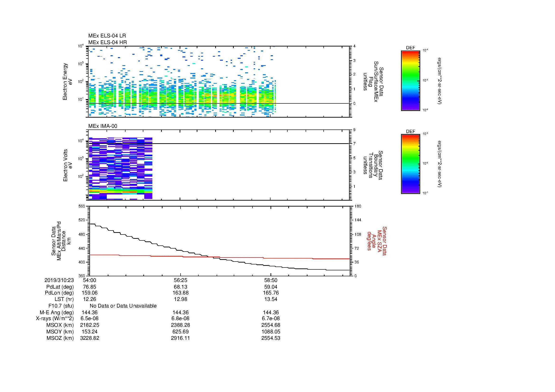
Task: Click the 56:25 time tick label
Action: [x=180, y=280]
